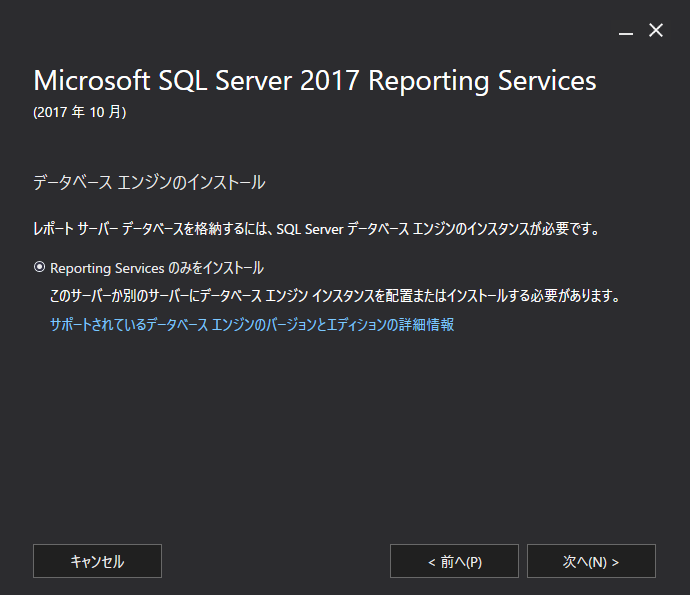
Task: Continue with the 次へ(N) button
Action: click(x=591, y=561)
